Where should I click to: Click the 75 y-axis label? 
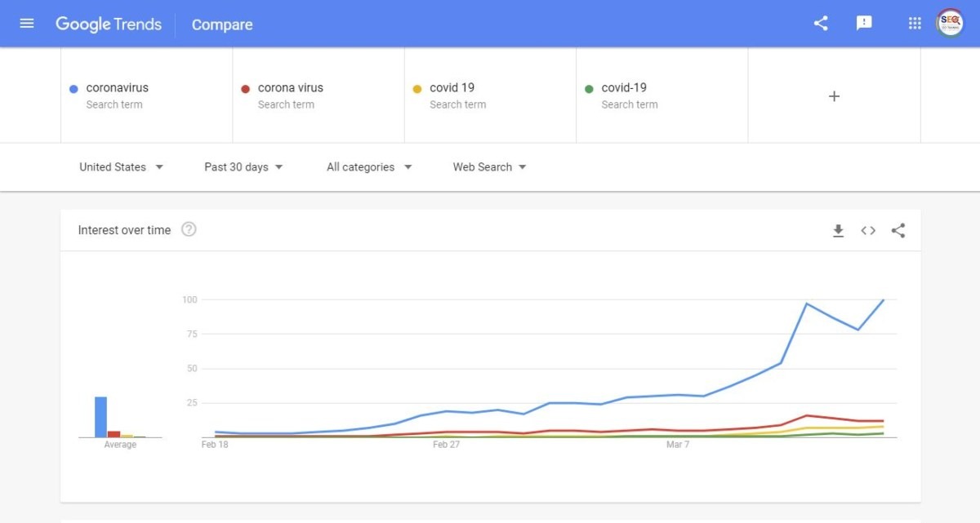pyautogui.click(x=192, y=334)
